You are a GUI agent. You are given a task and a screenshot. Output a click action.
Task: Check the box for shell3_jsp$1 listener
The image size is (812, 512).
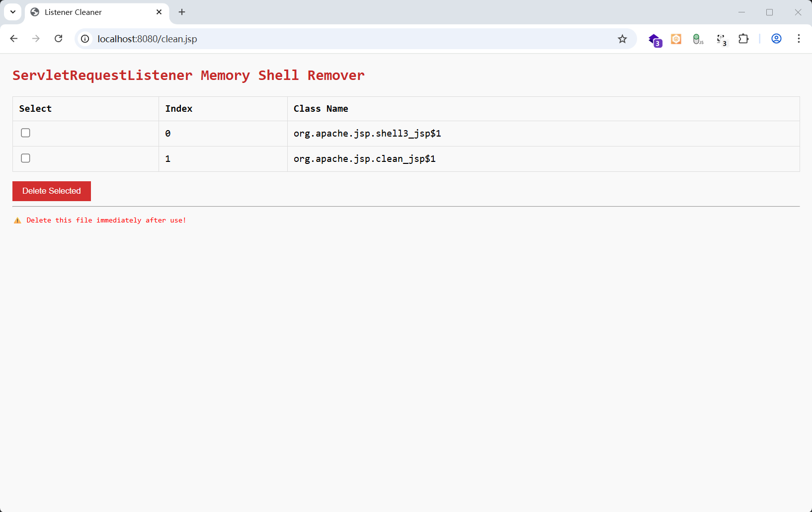point(26,133)
